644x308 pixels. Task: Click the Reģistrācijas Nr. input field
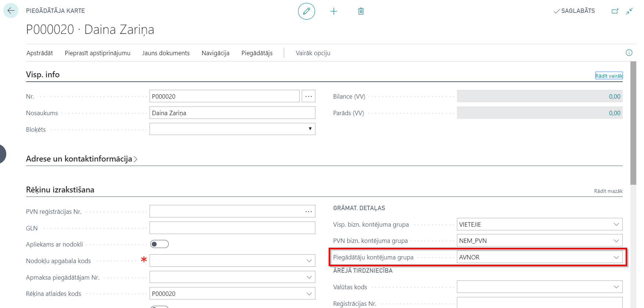(x=540, y=302)
